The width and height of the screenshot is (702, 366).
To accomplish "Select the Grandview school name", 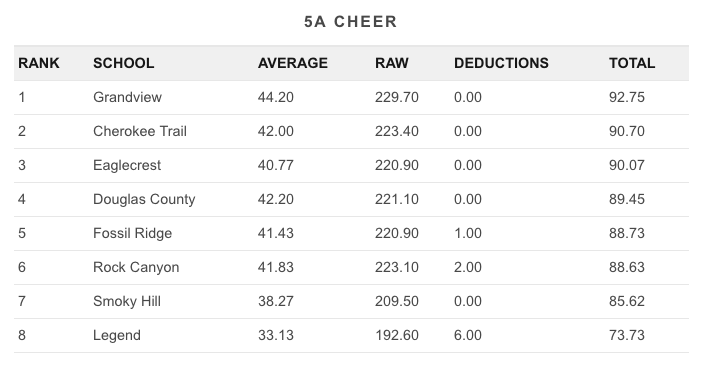I will point(128,97).
